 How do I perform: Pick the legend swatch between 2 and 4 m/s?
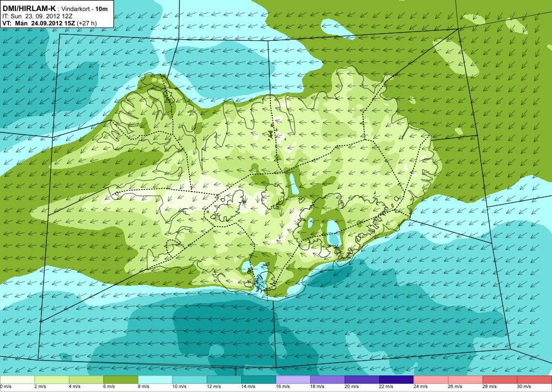pos(52,380)
